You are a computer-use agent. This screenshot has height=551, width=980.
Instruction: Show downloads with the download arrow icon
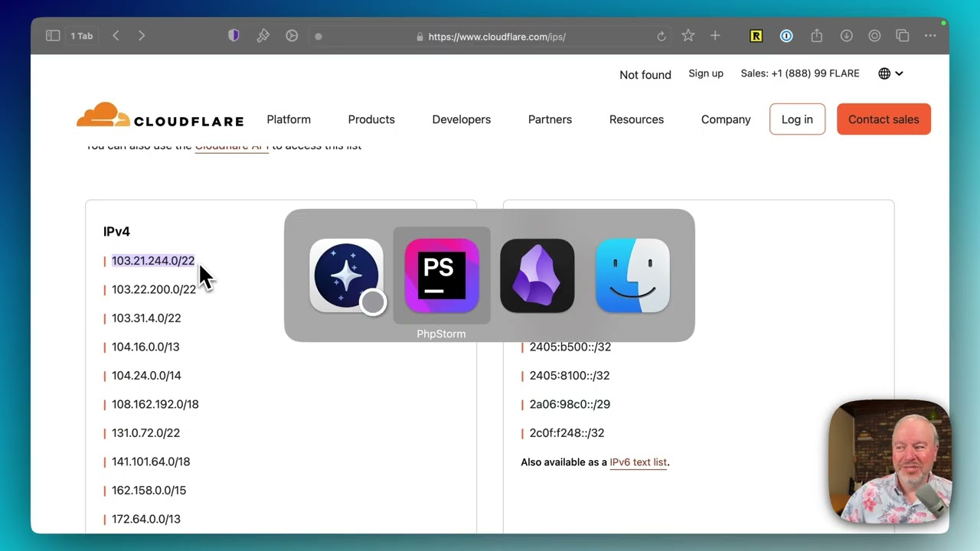pos(847,36)
